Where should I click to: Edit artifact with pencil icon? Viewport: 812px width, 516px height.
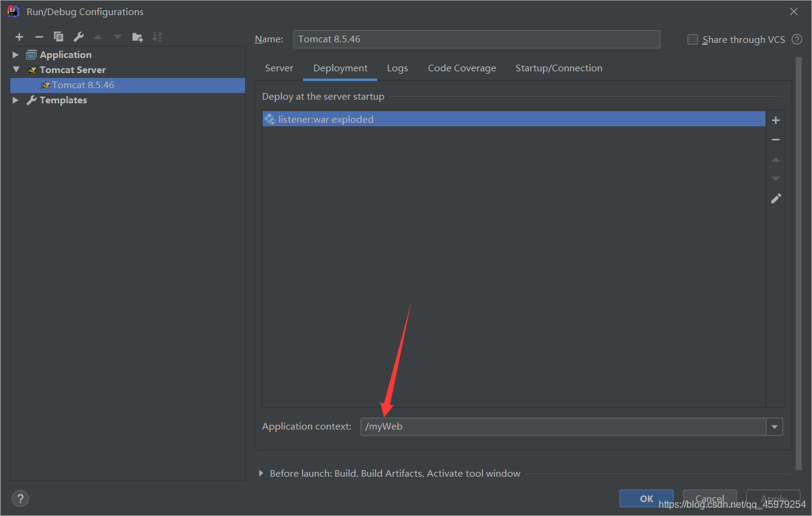click(776, 198)
